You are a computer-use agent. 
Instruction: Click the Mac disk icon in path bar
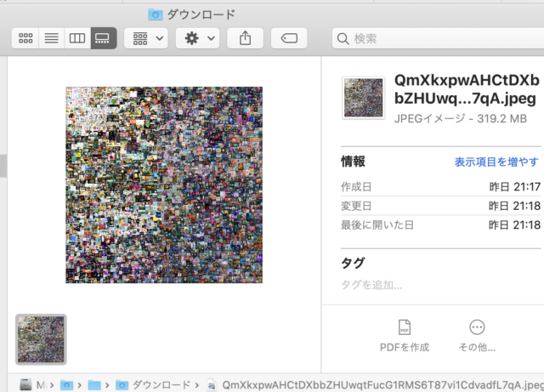(26, 384)
